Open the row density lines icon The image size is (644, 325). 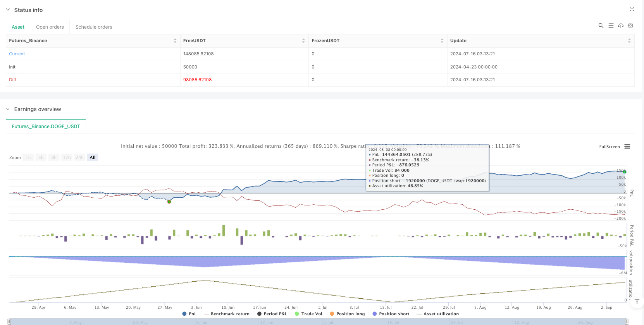point(611,26)
